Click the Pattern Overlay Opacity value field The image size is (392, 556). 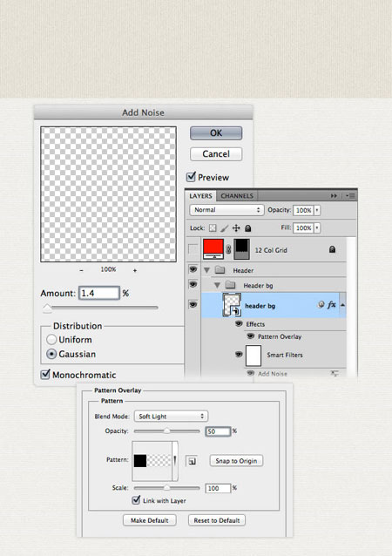pos(218,431)
